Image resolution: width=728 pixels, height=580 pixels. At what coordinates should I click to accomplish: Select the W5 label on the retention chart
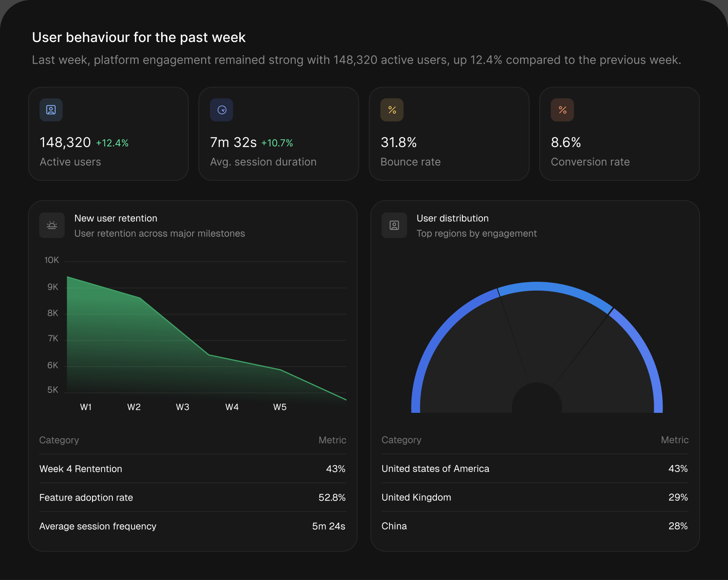click(280, 407)
